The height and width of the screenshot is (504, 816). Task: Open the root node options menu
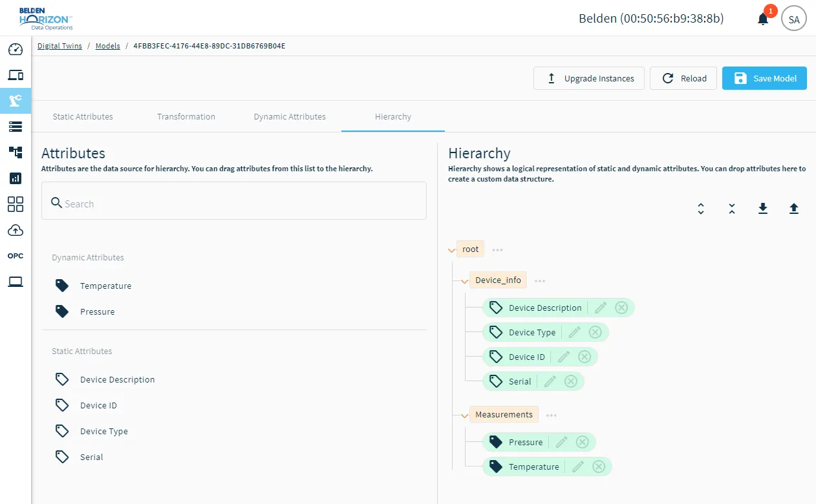point(497,249)
